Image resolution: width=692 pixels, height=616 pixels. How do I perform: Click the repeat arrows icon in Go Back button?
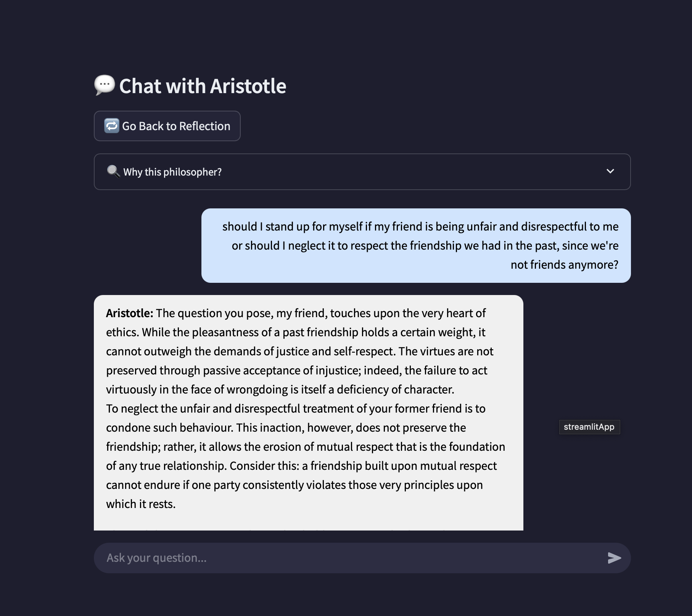coord(112,126)
